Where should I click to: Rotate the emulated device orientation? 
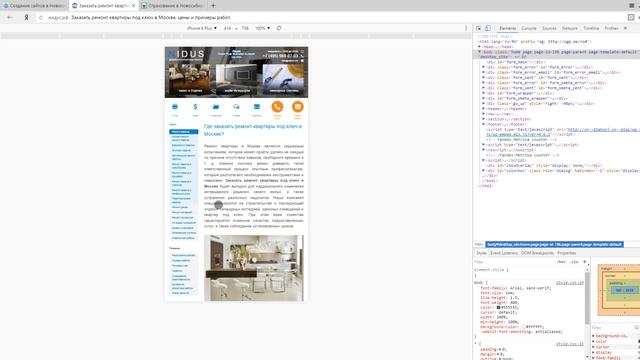[279, 28]
